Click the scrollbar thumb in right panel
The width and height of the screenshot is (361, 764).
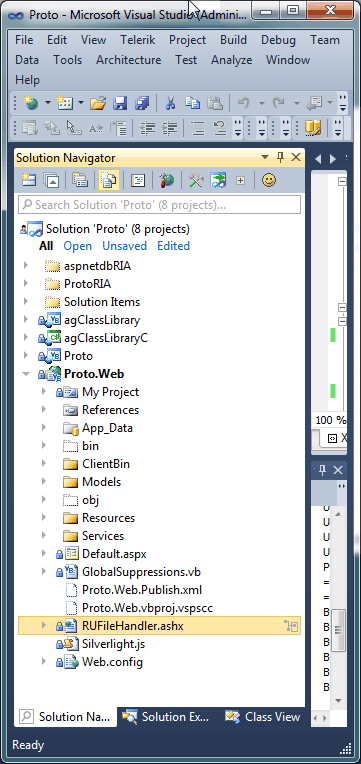(339, 630)
